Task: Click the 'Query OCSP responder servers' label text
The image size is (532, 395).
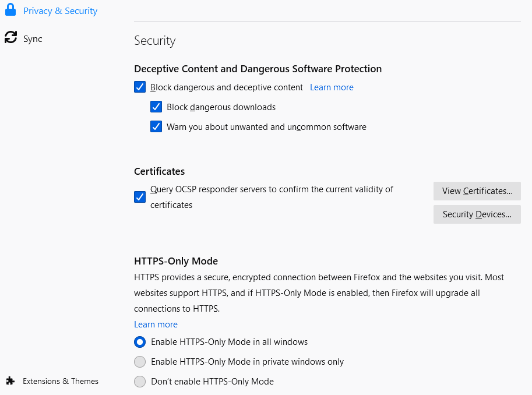Action: 272,189
